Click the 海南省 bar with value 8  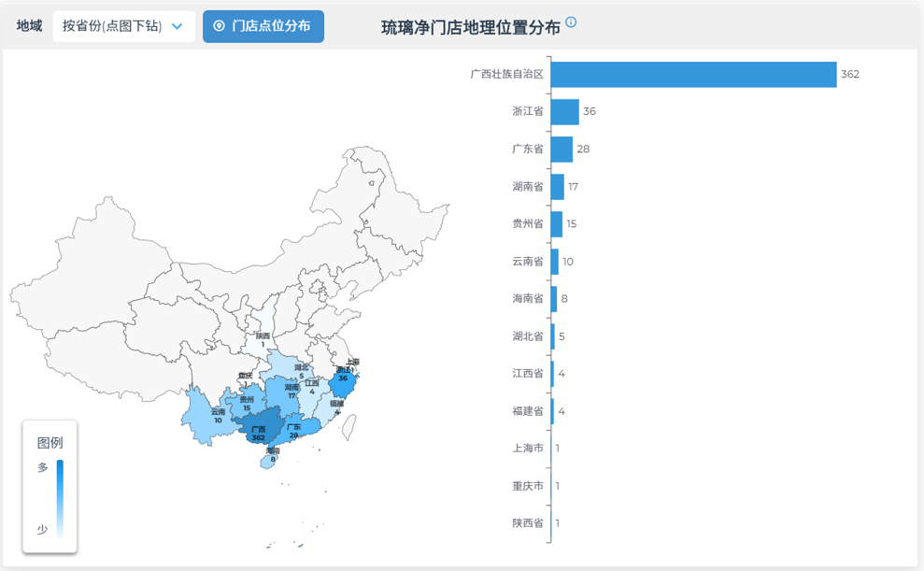point(554,299)
